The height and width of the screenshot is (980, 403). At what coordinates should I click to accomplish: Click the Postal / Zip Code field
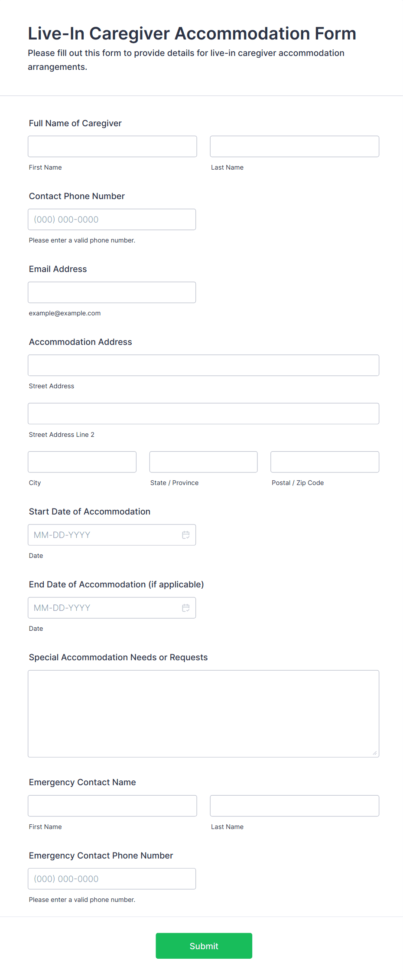(325, 462)
